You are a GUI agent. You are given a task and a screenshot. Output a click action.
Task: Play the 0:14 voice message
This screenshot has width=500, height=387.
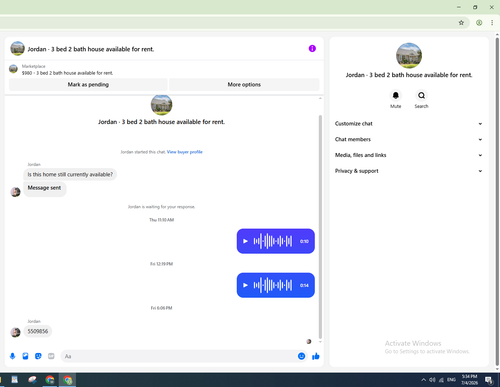pyautogui.click(x=245, y=285)
